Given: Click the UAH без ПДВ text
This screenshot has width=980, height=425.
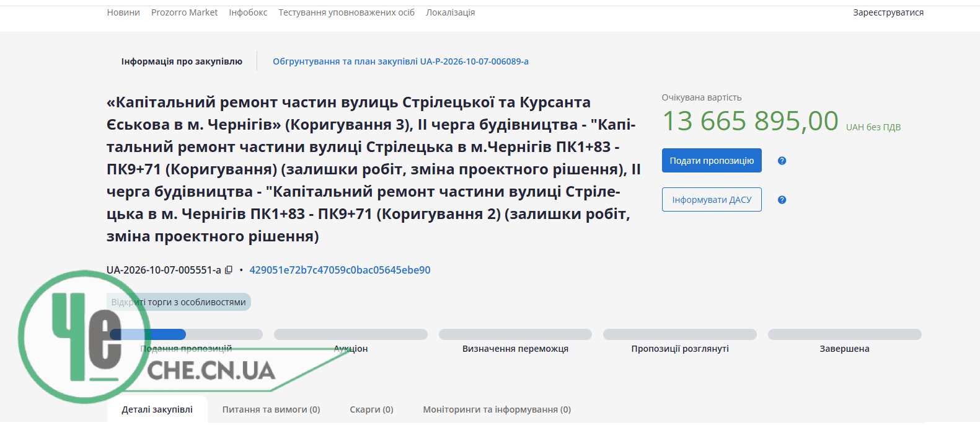Looking at the screenshot, I should click(873, 127).
